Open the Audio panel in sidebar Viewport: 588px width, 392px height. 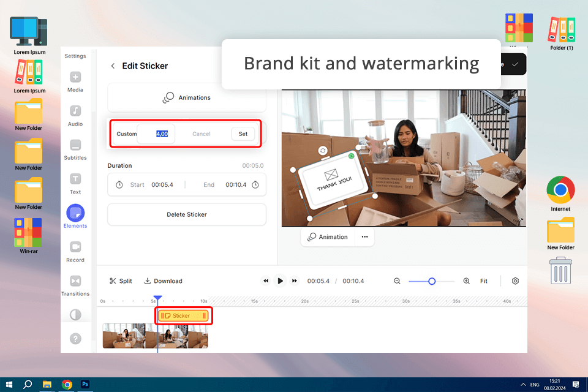[75, 116]
